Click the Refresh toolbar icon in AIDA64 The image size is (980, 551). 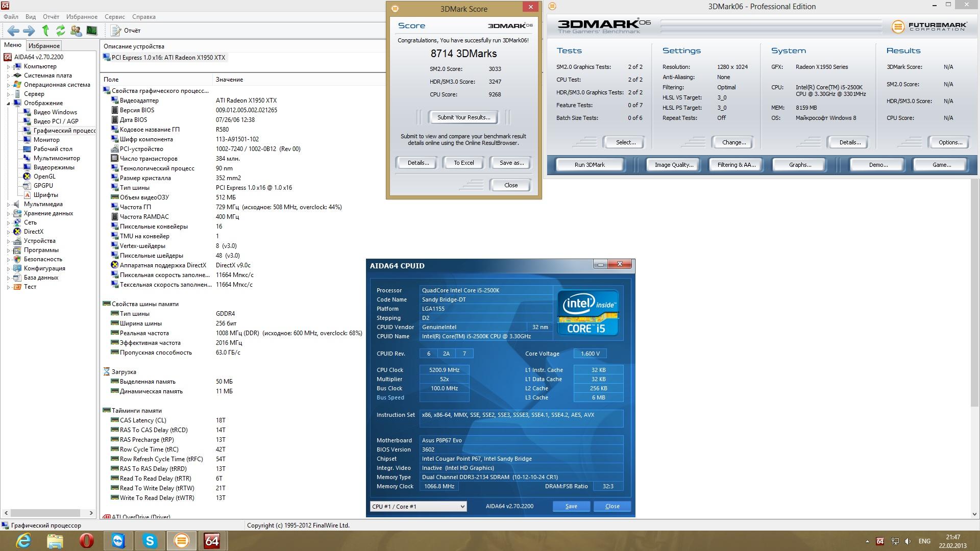point(61,31)
